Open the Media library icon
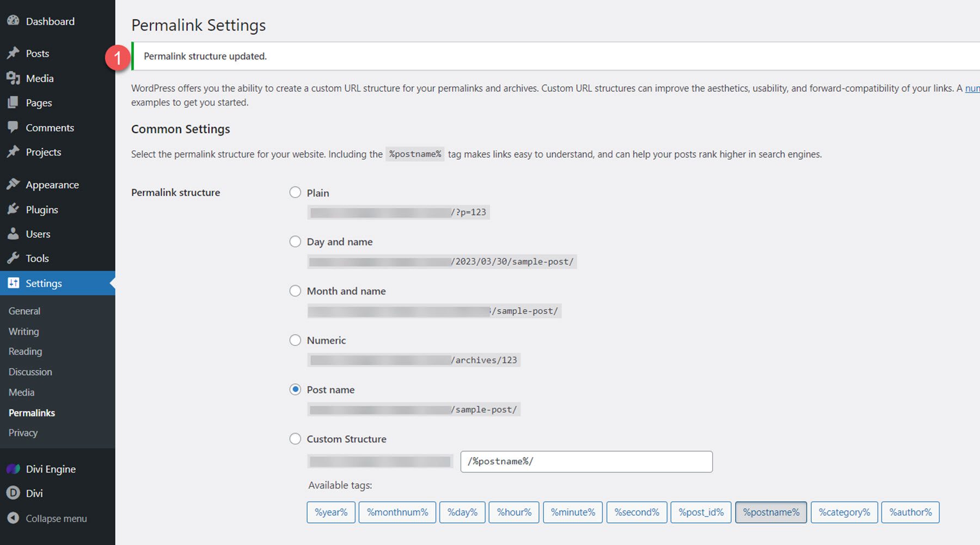This screenshot has width=980, height=545. [x=13, y=78]
